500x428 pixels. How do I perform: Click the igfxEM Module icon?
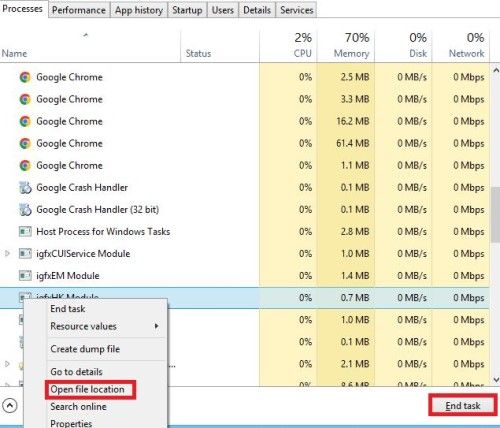click(25, 276)
